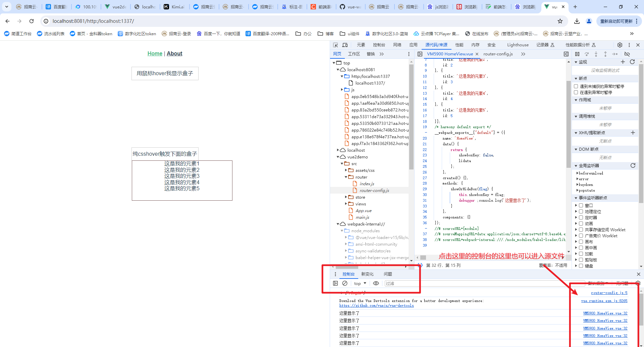Check pause on caught exceptions option

pyautogui.click(x=576, y=92)
